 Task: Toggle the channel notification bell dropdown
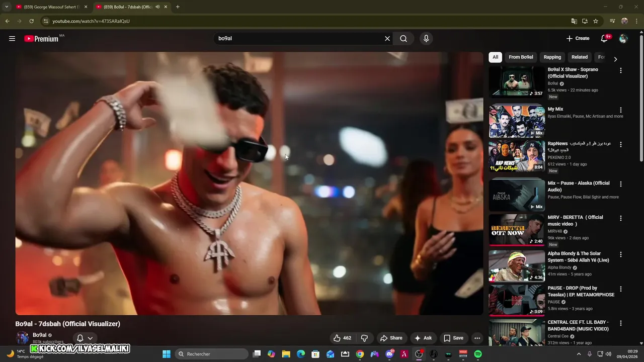85,338
